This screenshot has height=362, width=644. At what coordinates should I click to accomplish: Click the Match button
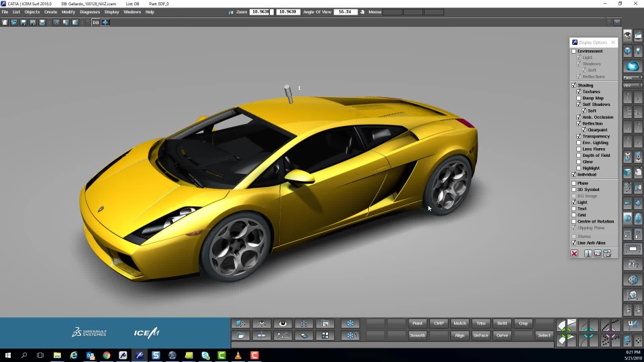460,324
